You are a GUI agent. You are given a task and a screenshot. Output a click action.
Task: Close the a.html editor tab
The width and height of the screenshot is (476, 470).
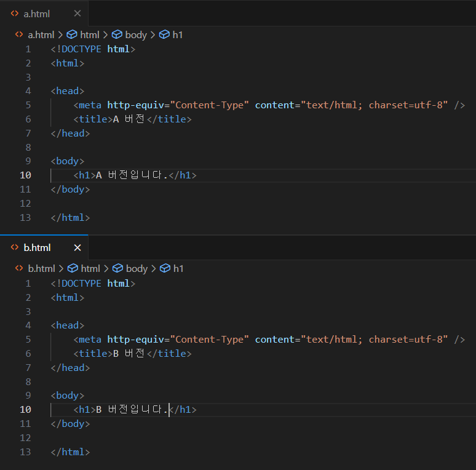tap(77, 14)
